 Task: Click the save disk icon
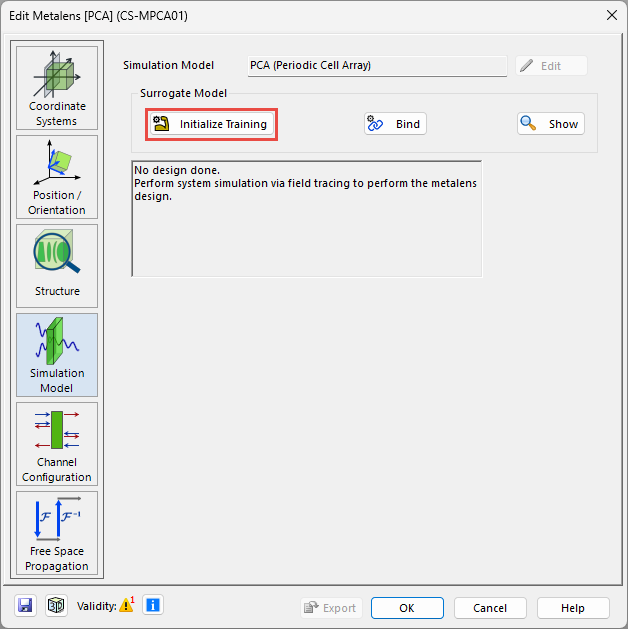click(x=26, y=605)
